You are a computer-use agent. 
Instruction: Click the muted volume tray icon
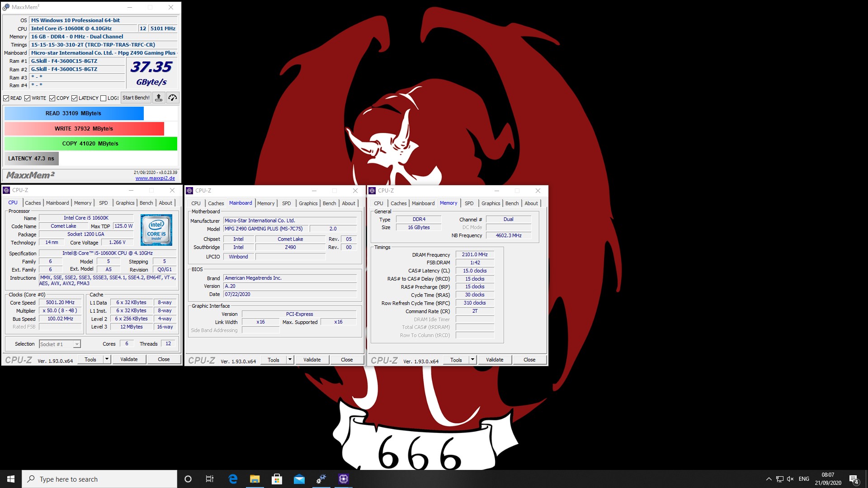[x=790, y=479]
